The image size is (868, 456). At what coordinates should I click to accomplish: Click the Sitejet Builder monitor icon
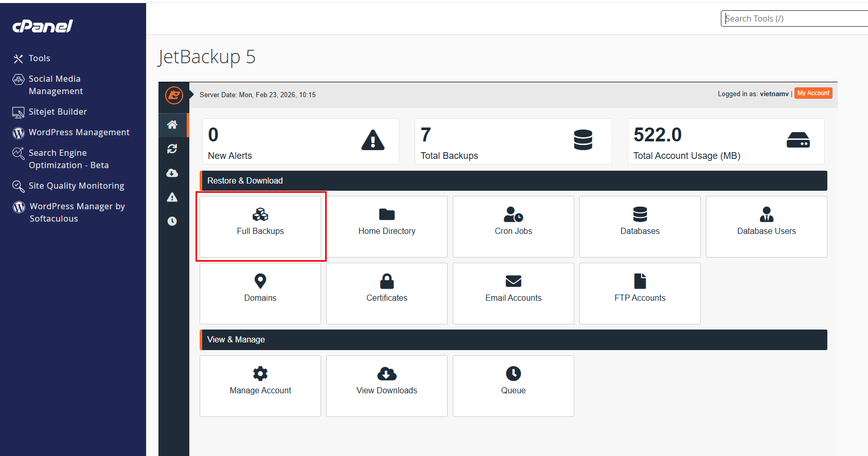coord(18,112)
